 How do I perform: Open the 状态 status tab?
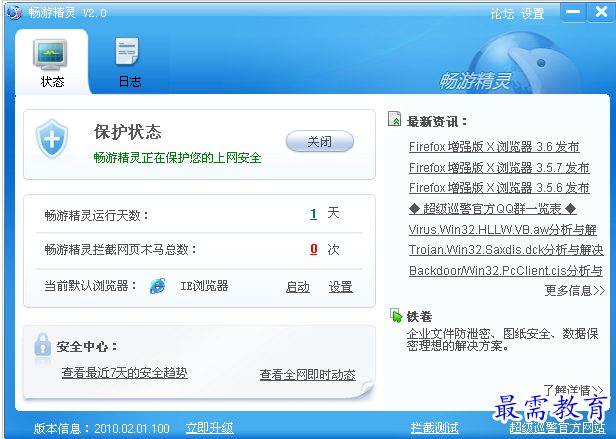coord(51,63)
